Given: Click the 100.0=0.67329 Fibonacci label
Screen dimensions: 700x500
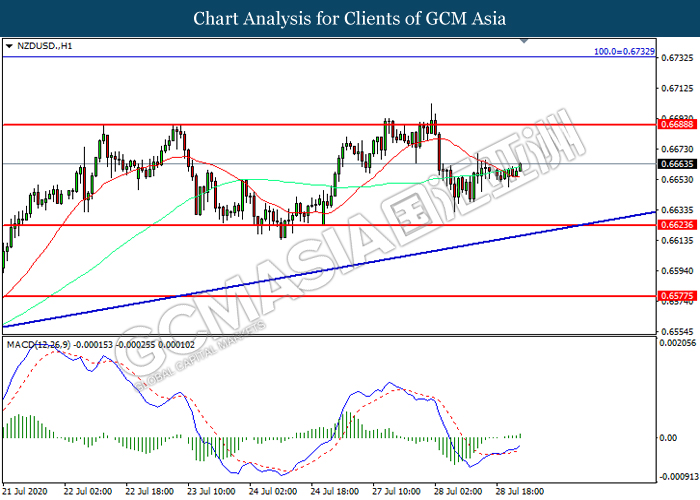Looking at the screenshot, I should click(x=624, y=52).
